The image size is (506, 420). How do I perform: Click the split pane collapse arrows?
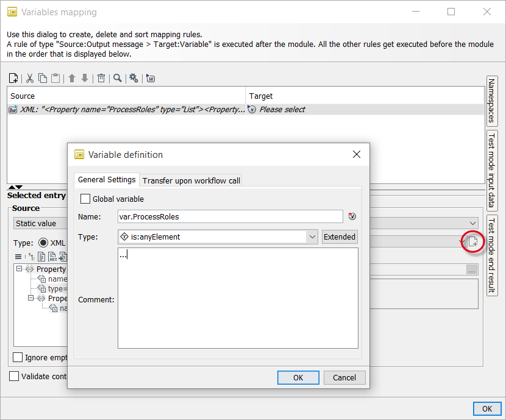(x=15, y=187)
